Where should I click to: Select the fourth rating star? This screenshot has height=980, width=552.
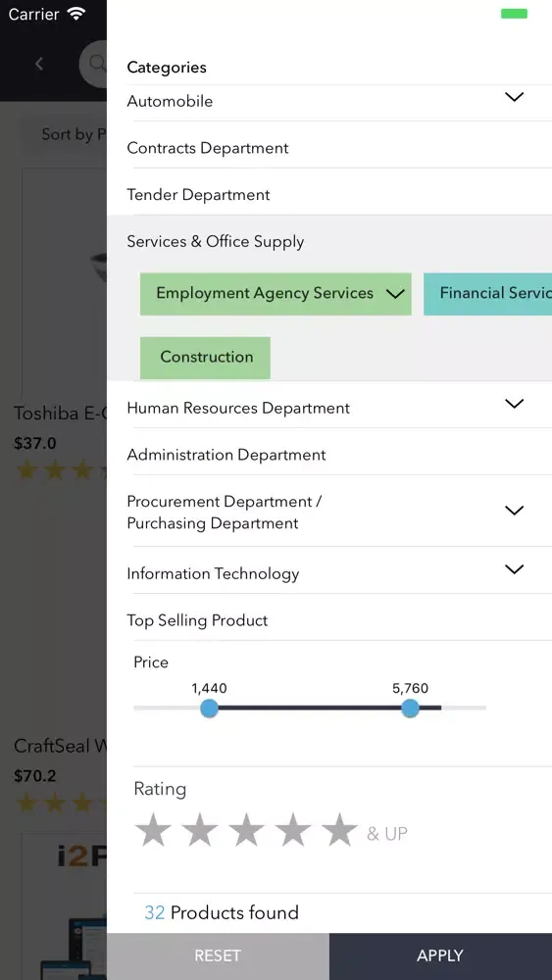coord(293,831)
